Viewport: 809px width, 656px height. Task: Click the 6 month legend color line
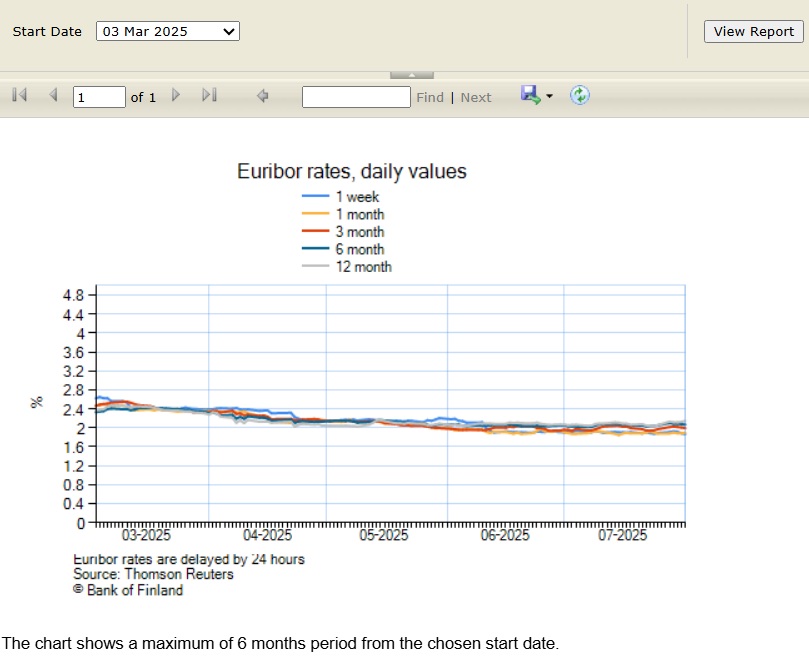point(315,249)
